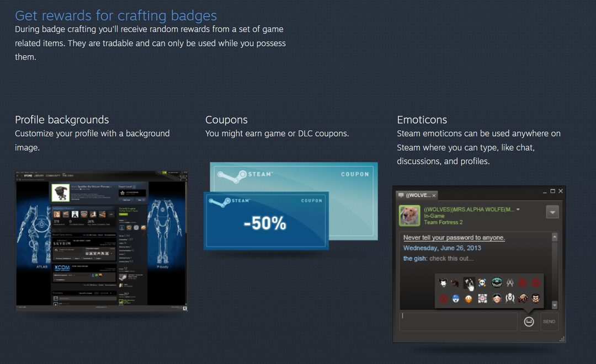Open the profile background screenshot thumbnail
Image resolution: width=596 pixels, height=364 pixels.
pyautogui.click(x=102, y=241)
